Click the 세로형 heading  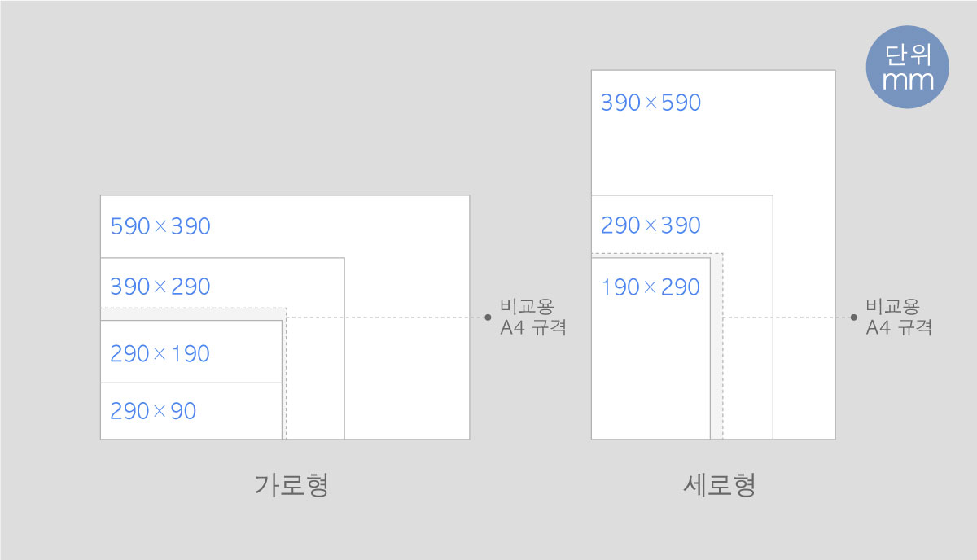(720, 485)
